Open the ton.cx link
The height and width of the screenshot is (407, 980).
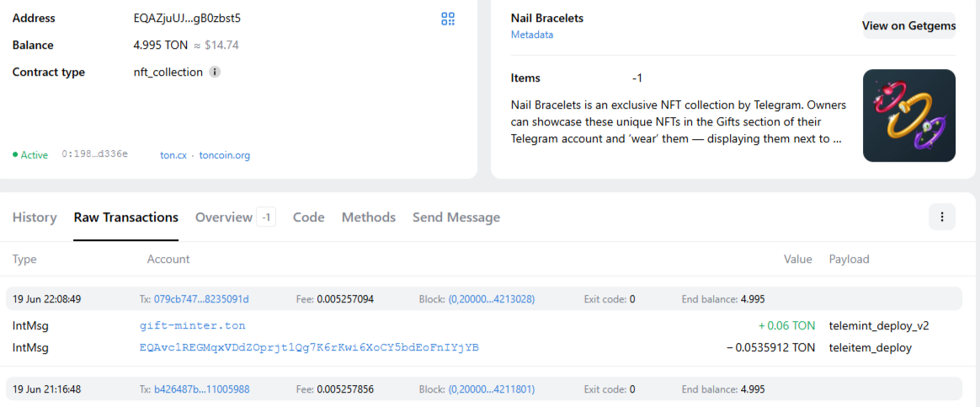173,155
